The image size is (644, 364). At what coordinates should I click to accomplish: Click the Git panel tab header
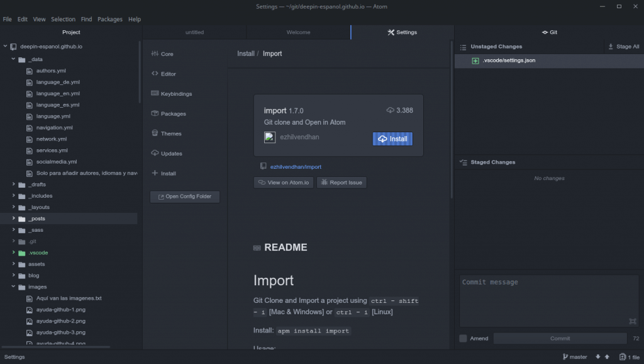(549, 32)
